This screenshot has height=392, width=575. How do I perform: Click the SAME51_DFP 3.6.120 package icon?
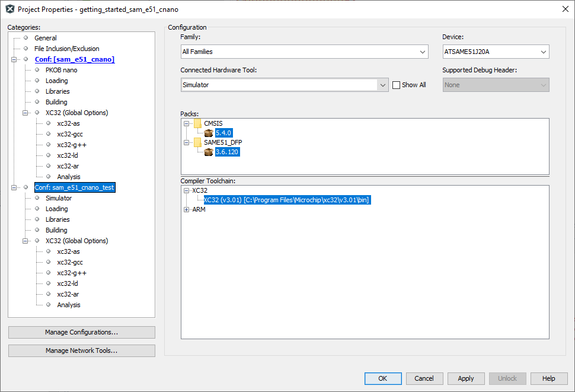click(209, 152)
